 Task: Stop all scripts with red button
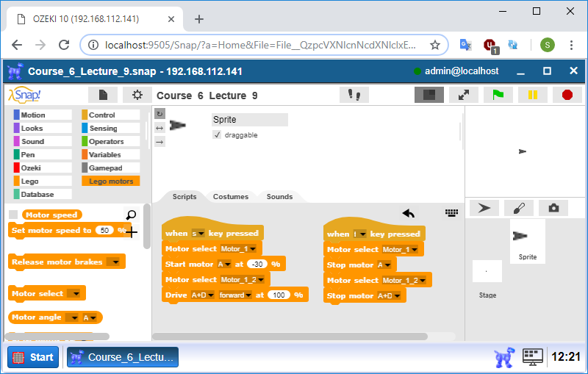click(567, 95)
